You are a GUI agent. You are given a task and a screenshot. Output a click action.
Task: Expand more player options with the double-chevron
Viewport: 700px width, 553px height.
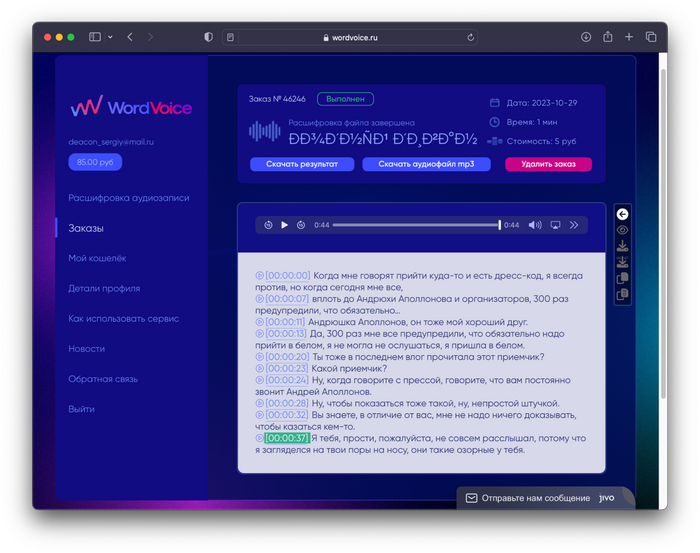[x=574, y=225]
